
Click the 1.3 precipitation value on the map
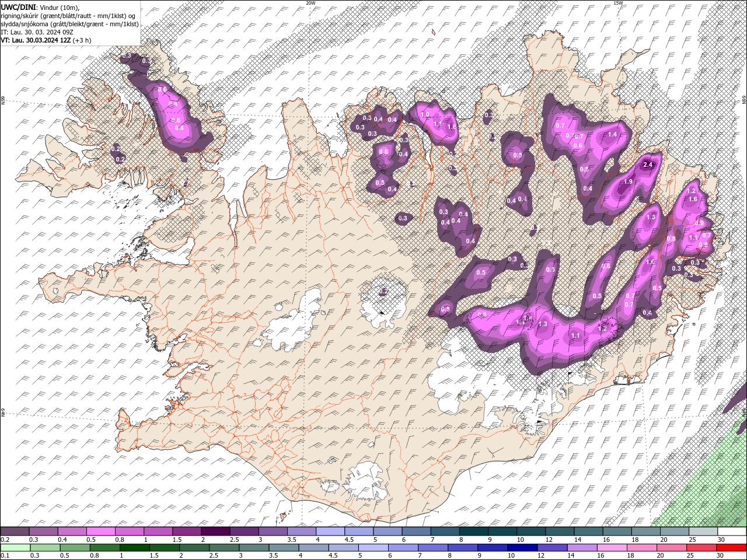point(543,324)
